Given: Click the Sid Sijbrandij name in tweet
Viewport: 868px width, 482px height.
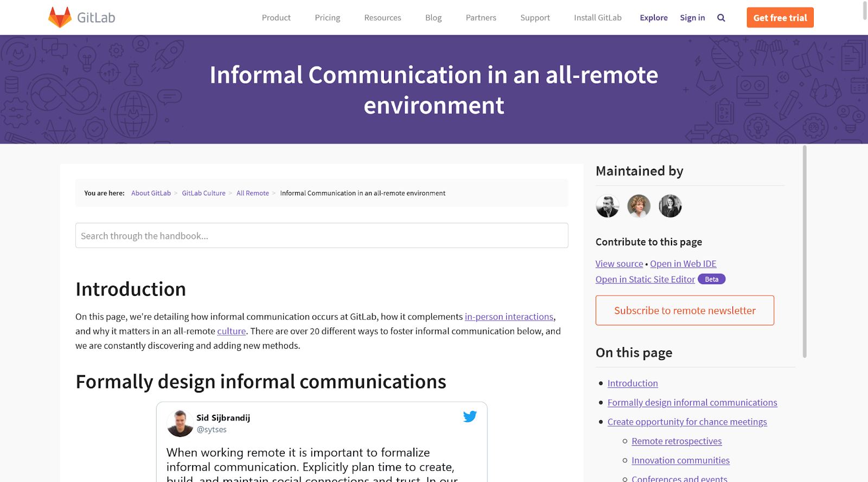Looking at the screenshot, I should (x=223, y=417).
